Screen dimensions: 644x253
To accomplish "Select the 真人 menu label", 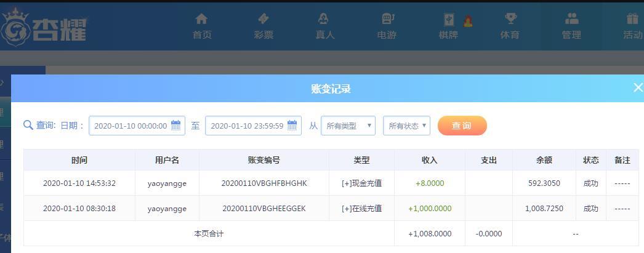I will pyautogui.click(x=325, y=35).
